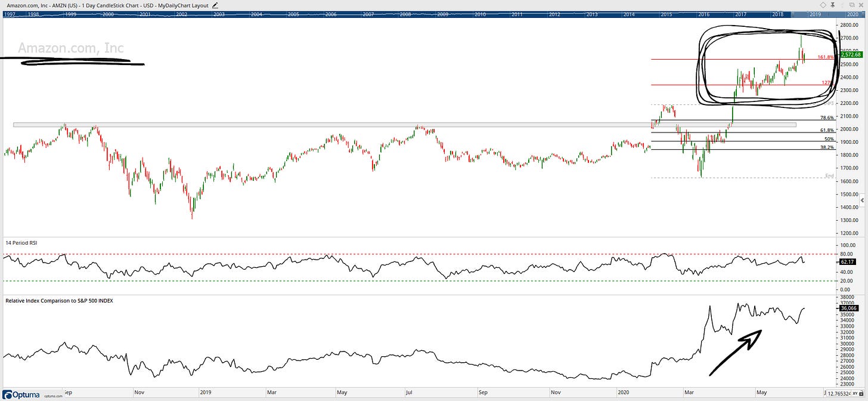The image size is (868, 401).
Task: Click the red overbought dotted line in RSI
Action: [x=420, y=254]
